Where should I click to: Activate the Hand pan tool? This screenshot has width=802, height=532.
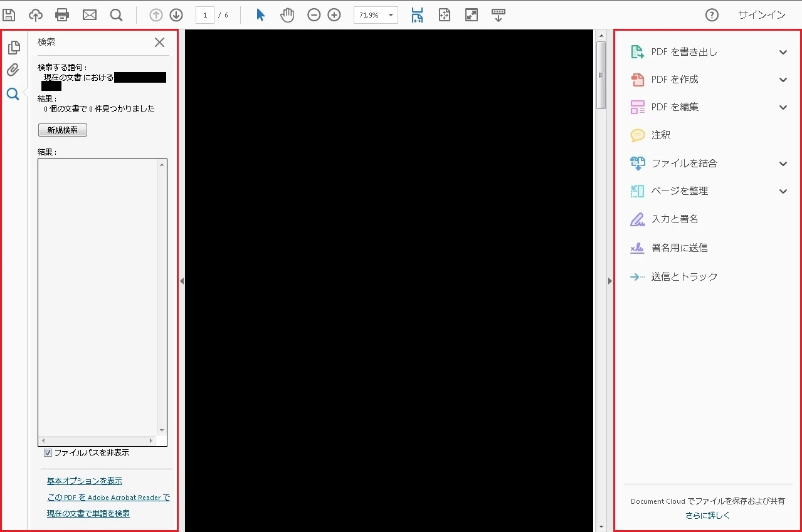click(x=287, y=14)
